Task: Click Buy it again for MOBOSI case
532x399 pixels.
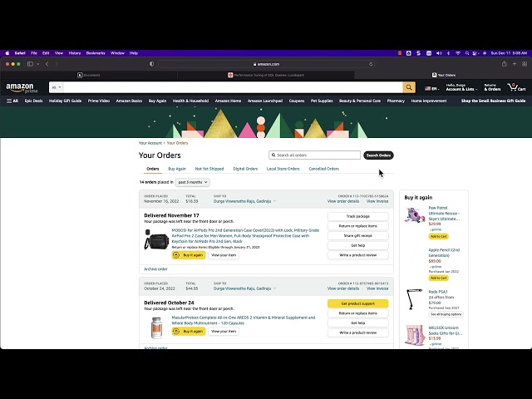Action: pyautogui.click(x=189, y=255)
